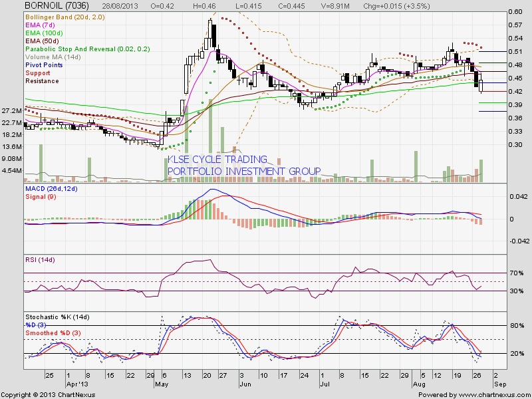Click the RSI (14d) indicator label

tap(40, 260)
